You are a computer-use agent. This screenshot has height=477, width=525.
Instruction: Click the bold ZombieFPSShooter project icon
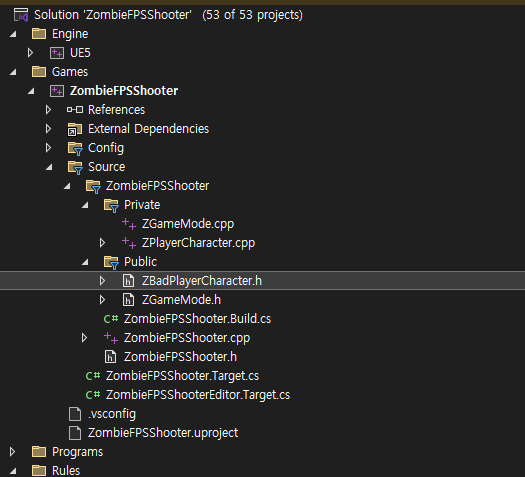57,91
